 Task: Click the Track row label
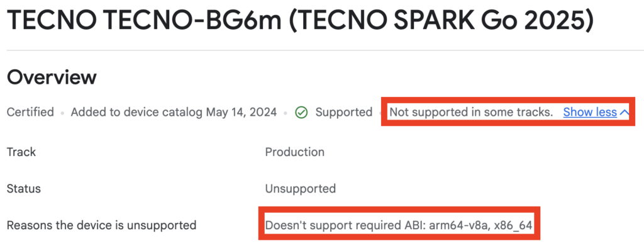pyautogui.click(x=21, y=152)
